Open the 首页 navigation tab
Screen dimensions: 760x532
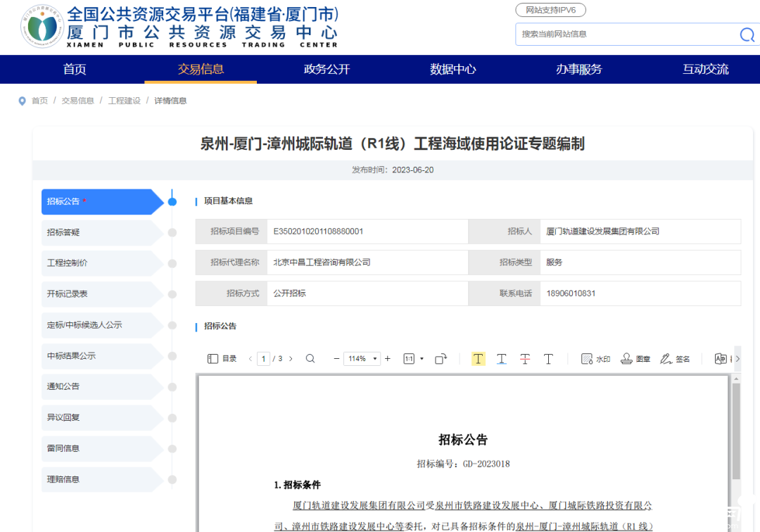click(x=75, y=69)
